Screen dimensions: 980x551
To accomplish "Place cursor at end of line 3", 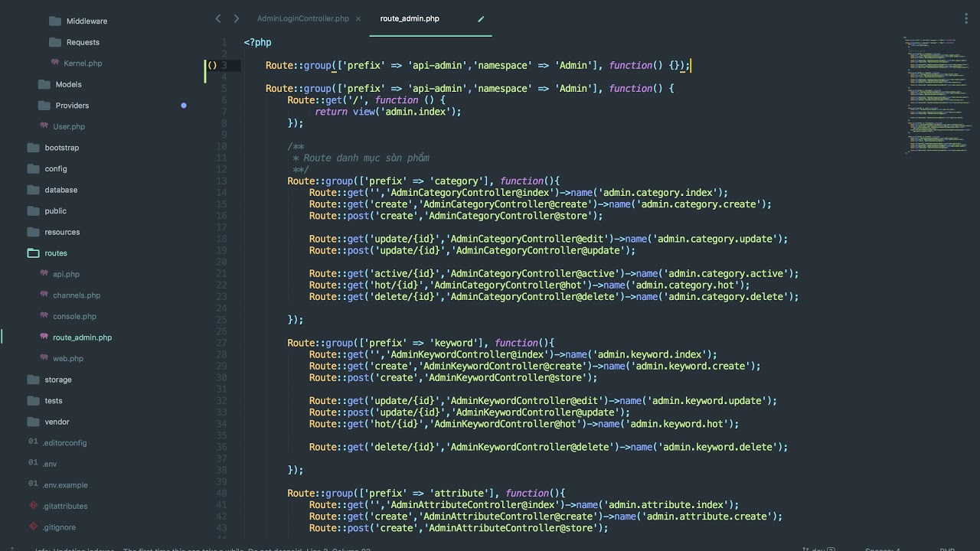I will [x=691, y=66].
